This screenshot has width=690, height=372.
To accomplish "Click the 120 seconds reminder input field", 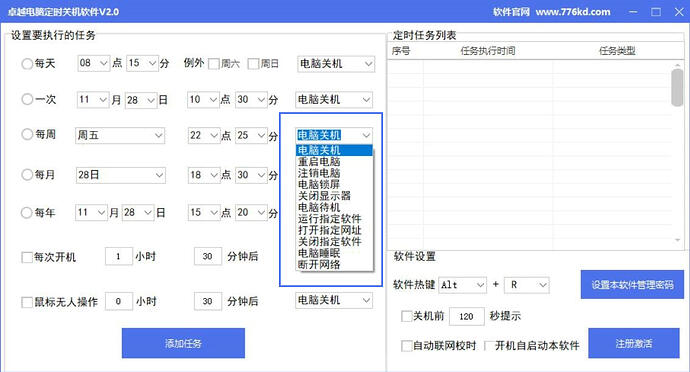I will pyautogui.click(x=466, y=316).
